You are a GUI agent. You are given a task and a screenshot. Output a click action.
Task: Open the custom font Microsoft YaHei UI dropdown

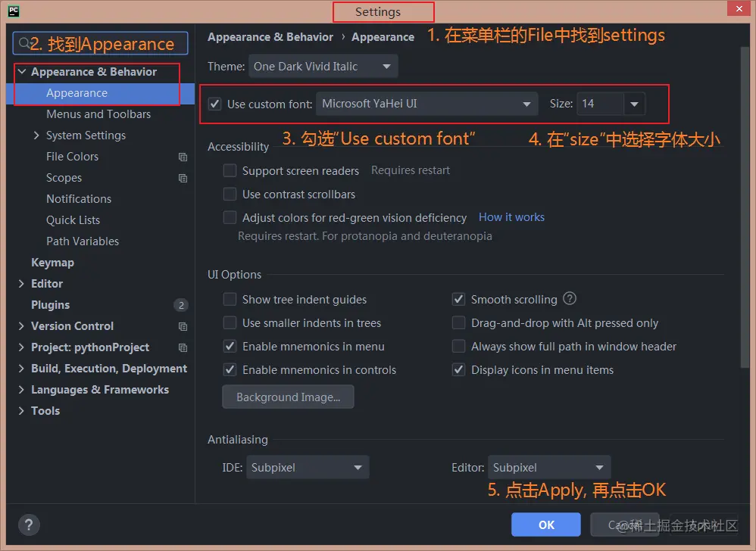pos(426,104)
